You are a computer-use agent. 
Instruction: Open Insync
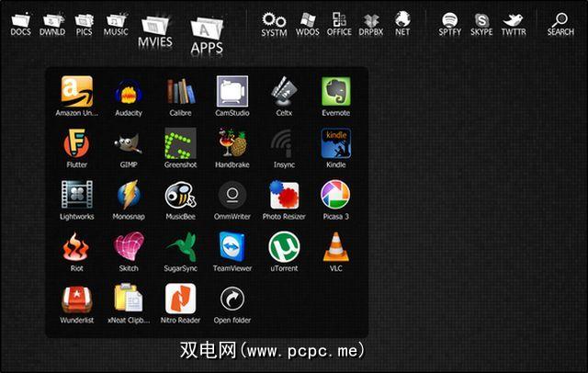[284, 149]
